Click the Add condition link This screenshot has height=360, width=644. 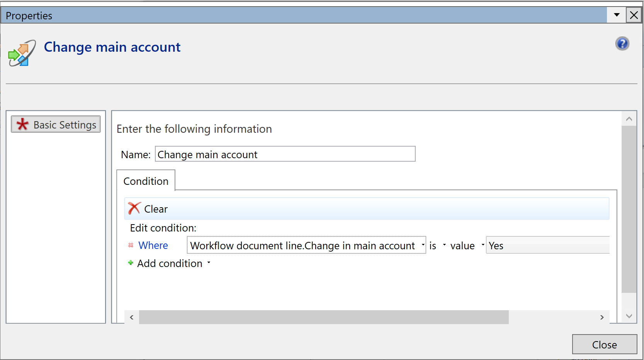click(x=170, y=263)
